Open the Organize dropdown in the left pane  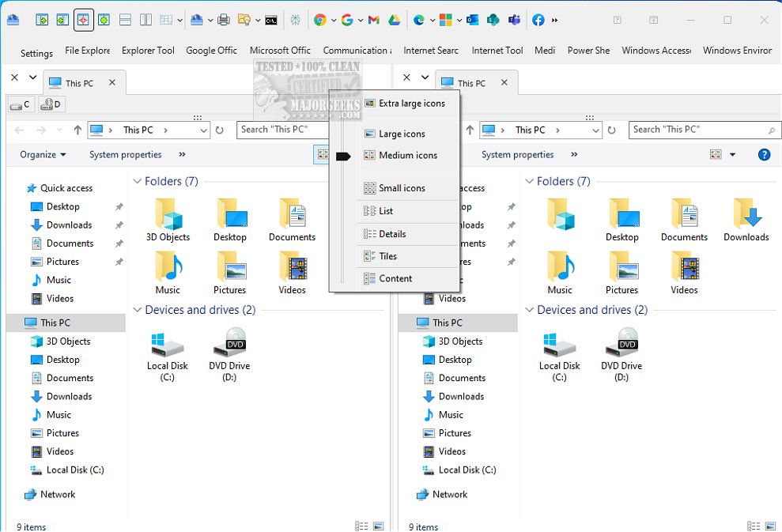click(x=43, y=155)
